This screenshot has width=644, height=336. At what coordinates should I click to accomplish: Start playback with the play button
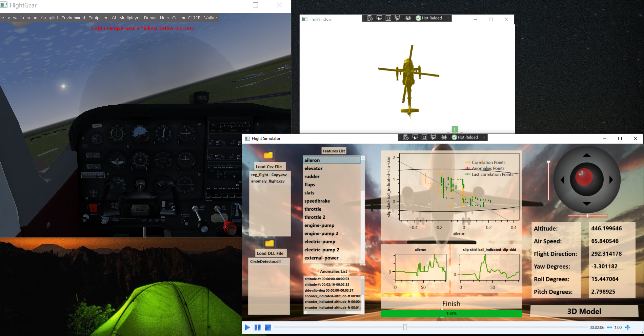click(x=247, y=328)
